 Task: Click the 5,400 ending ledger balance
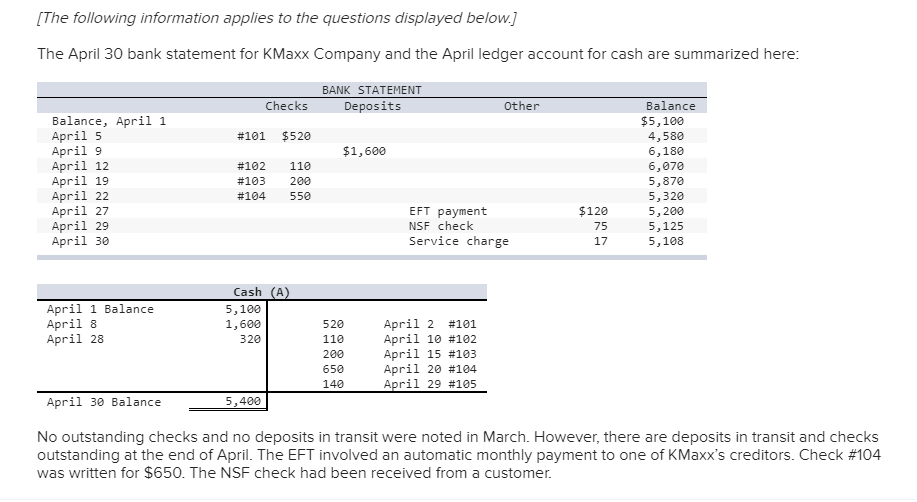pos(243,401)
